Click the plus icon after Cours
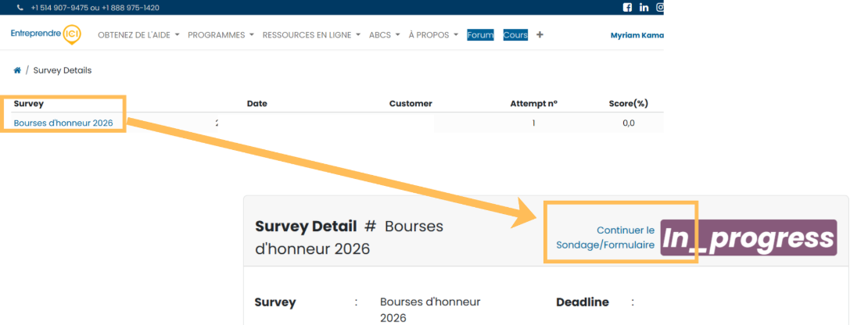 [540, 35]
